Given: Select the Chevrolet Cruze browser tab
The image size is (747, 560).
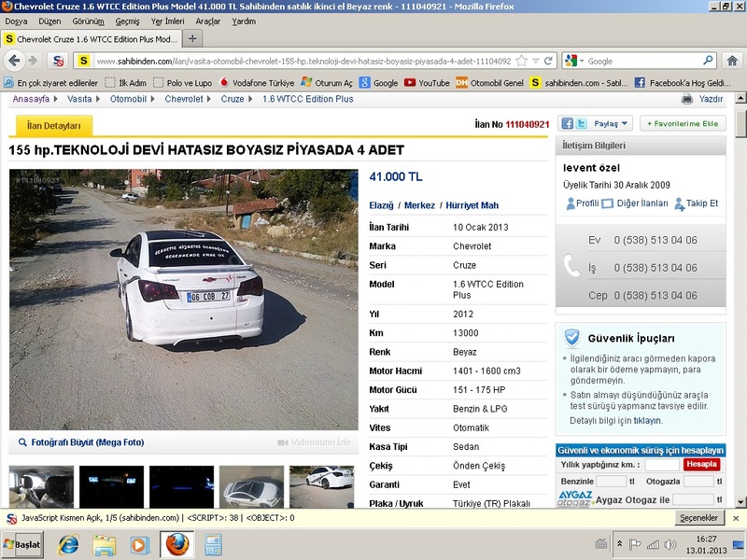Looking at the screenshot, I should 92,39.
